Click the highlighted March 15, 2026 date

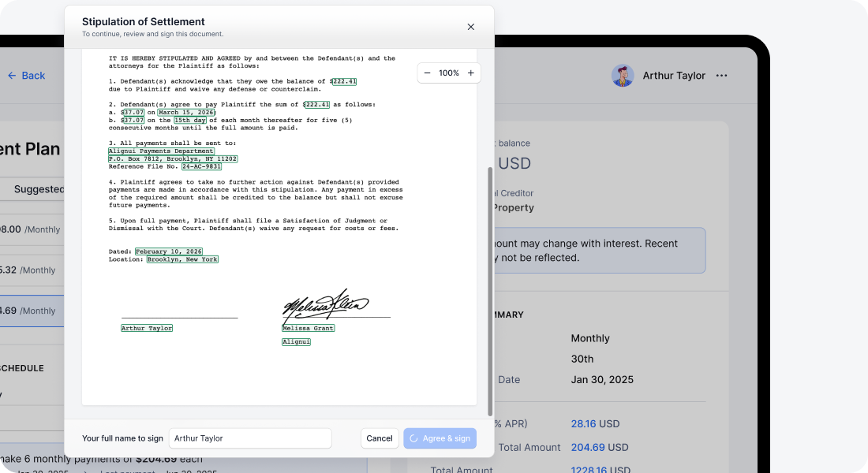(x=186, y=112)
